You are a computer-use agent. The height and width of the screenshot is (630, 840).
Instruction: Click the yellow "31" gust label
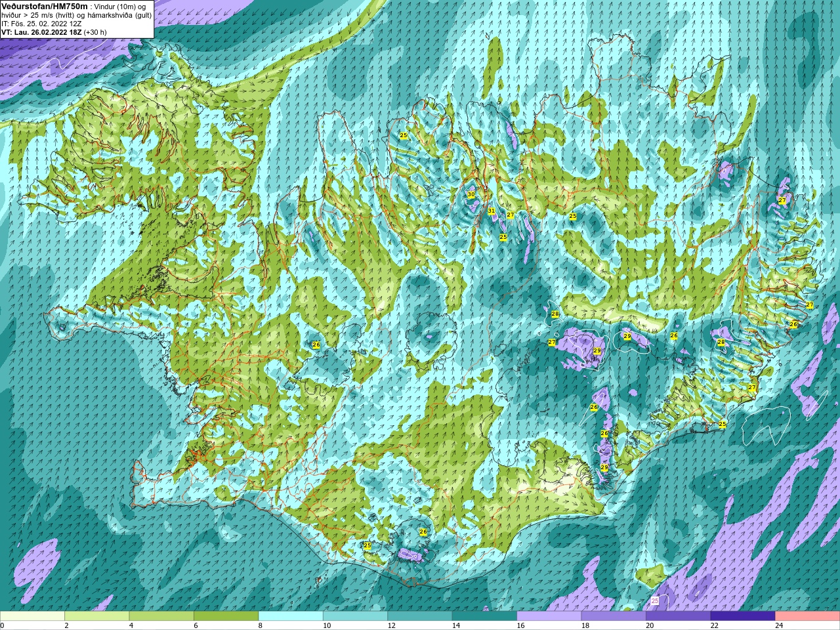[491, 211]
